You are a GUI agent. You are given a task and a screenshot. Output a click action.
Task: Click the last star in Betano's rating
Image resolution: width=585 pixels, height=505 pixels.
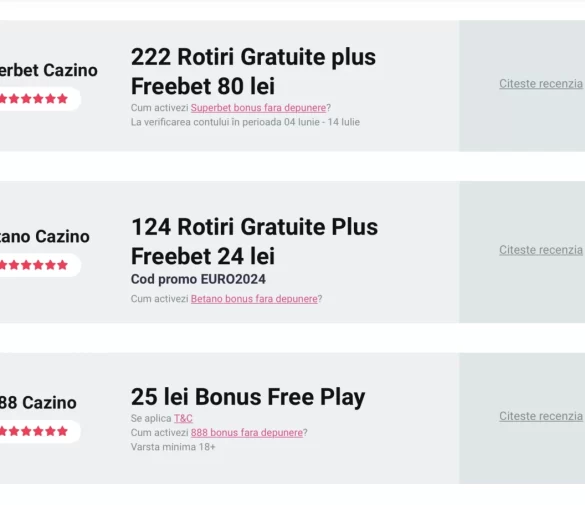[63, 265]
